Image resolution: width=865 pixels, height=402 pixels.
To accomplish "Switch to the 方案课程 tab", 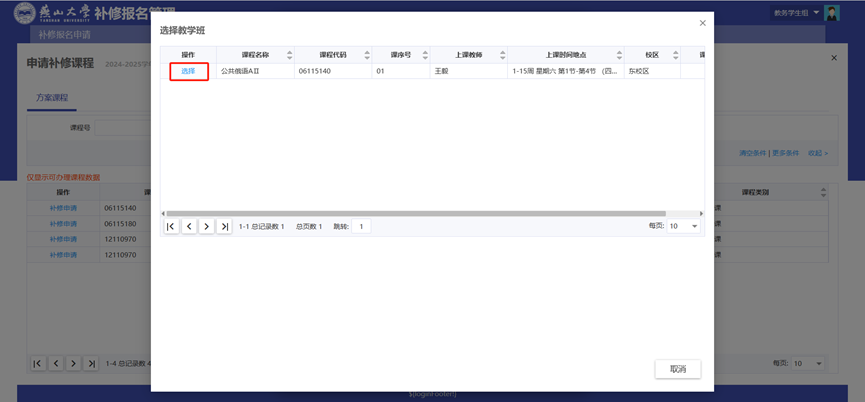I will click(52, 98).
